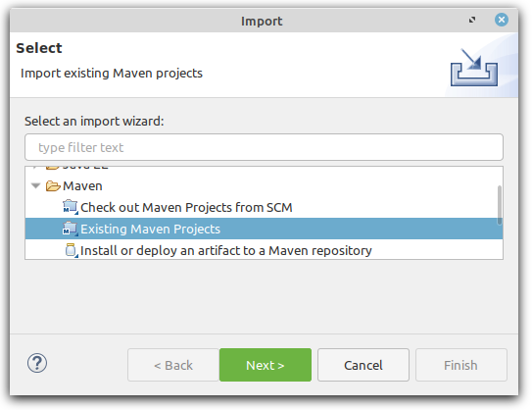Screen dimensions: 532x410
Task: Click the Next > button
Action: point(266,365)
